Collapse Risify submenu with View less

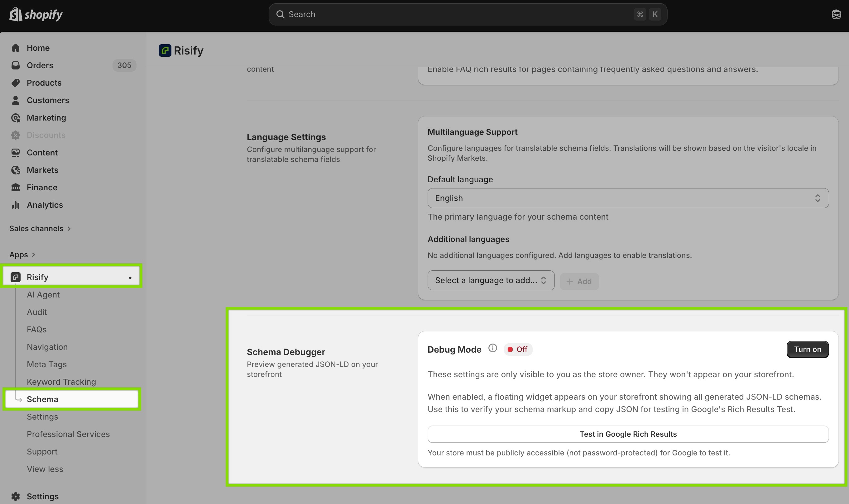click(x=45, y=469)
